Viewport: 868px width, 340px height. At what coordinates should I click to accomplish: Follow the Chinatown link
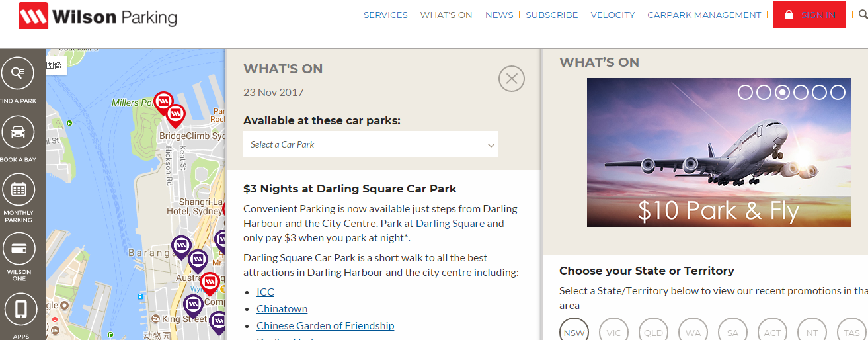(282, 308)
